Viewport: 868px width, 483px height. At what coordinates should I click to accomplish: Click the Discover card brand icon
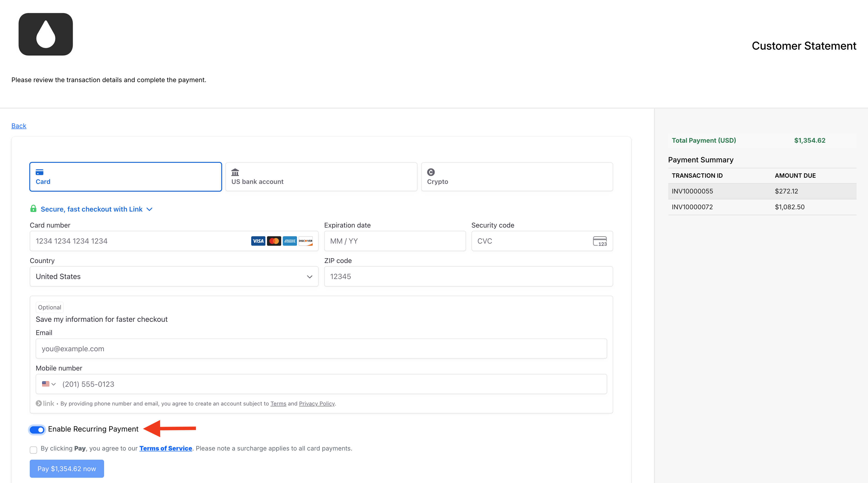coord(306,241)
